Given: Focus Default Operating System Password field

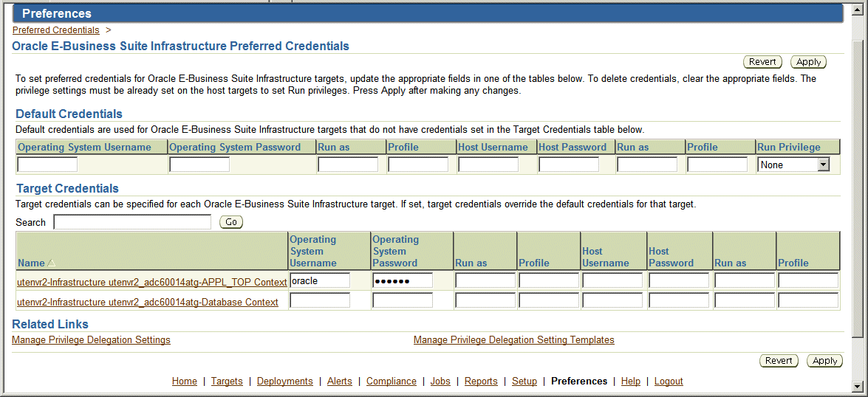Looking at the screenshot, I should click(x=199, y=165).
